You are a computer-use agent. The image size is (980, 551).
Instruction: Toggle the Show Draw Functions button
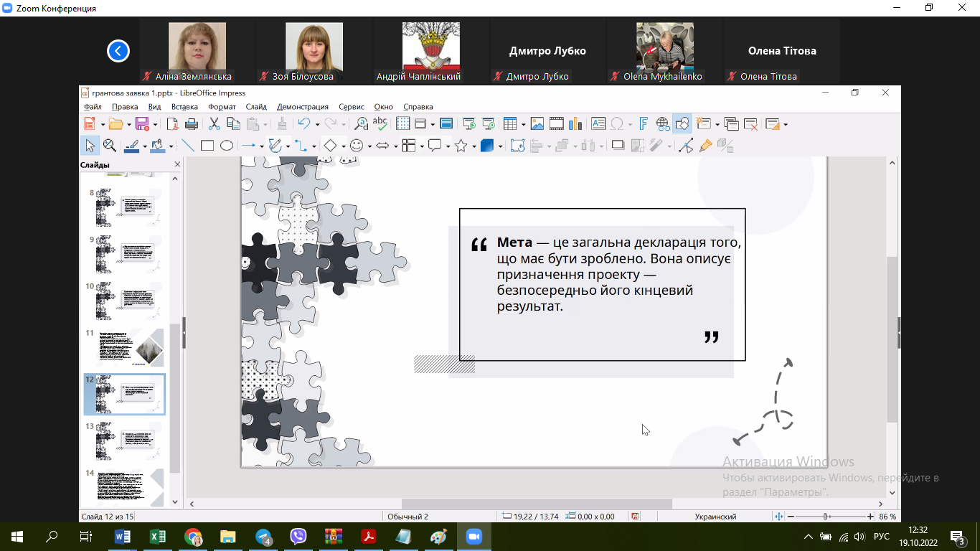pos(682,124)
